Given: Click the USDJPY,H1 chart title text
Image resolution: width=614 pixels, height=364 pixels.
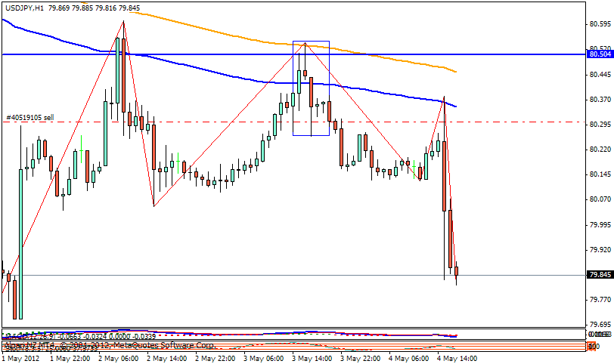Looking at the screenshot, I should click(x=25, y=8).
